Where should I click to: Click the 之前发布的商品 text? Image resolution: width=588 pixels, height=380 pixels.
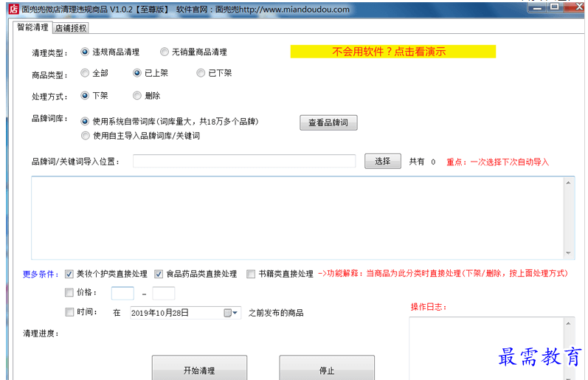pyautogui.click(x=276, y=312)
